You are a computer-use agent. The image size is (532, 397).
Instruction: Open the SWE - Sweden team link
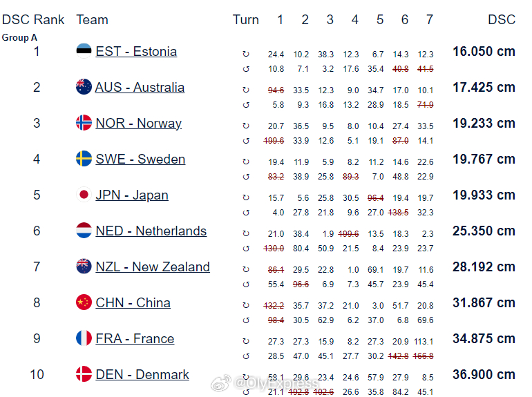tap(140, 159)
